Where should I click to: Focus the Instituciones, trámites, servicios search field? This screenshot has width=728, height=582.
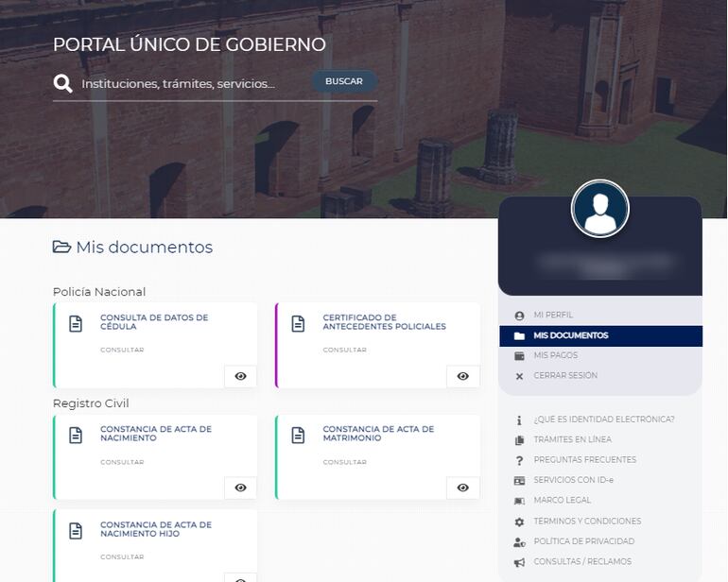click(x=189, y=84)
